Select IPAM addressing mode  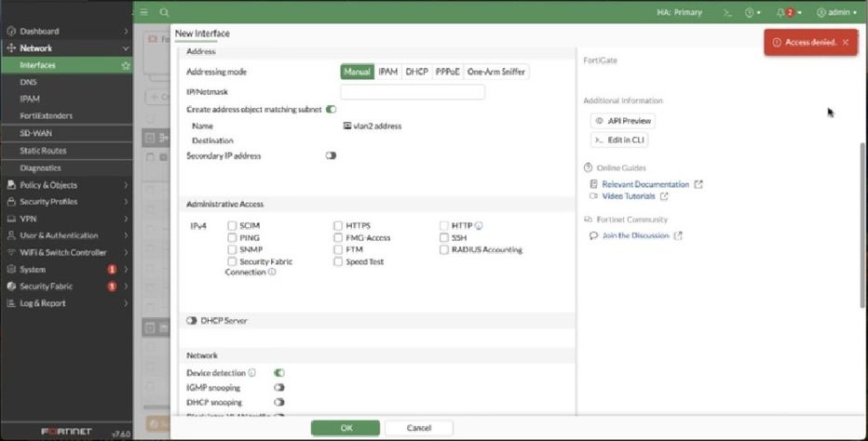[388, 72]
